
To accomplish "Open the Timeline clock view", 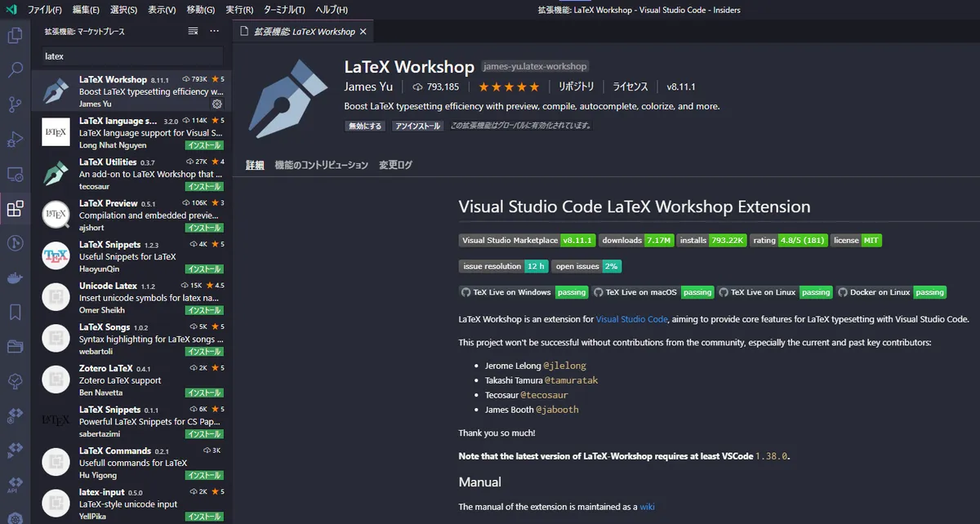I will pyautogui.click(x=13, y=242).
